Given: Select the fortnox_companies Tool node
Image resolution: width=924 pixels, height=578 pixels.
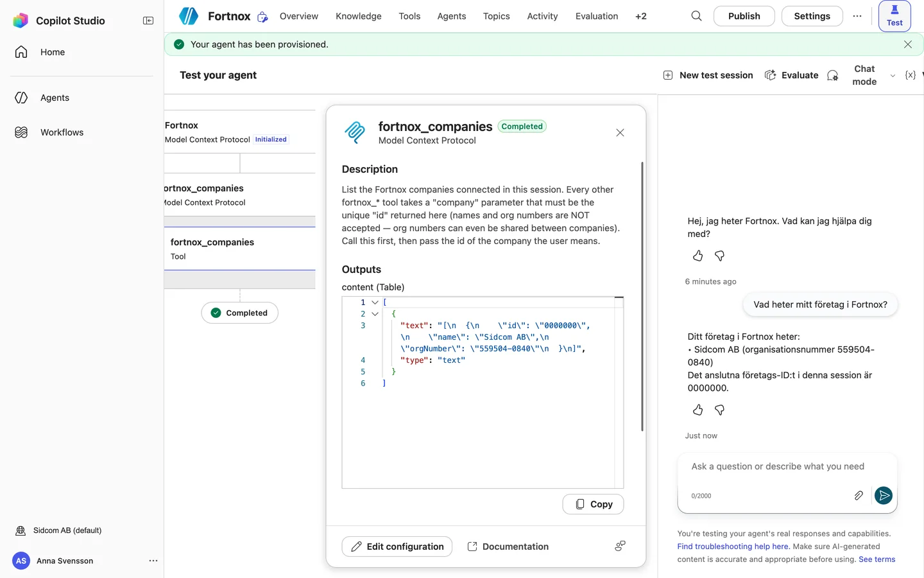Looking at the screenshot, I should [240, 249].
